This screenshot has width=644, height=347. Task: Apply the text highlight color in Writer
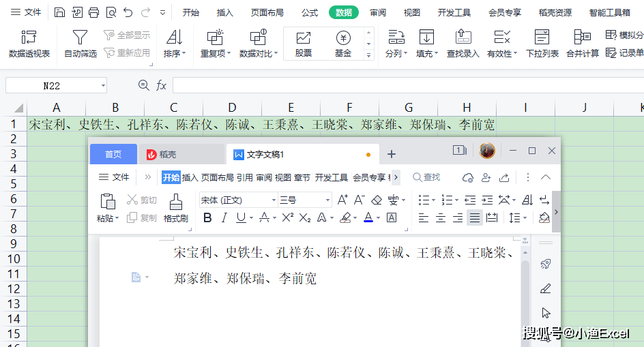345,217
